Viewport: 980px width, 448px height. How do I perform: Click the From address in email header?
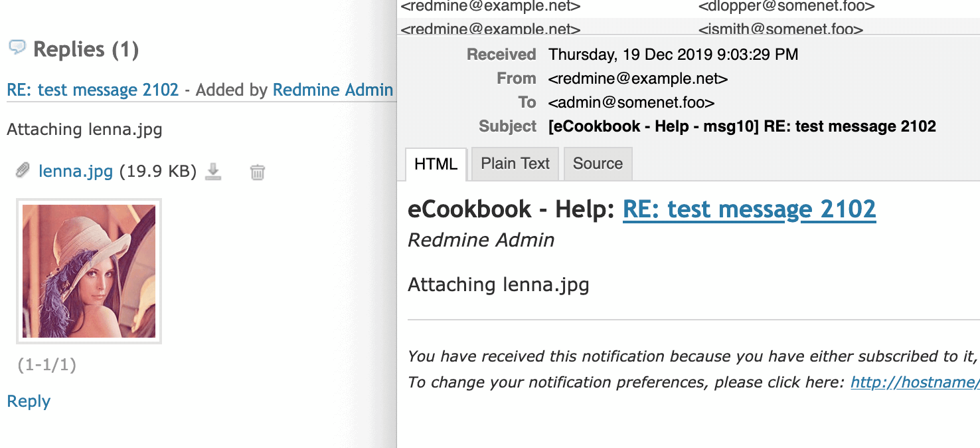click(638, 78)
